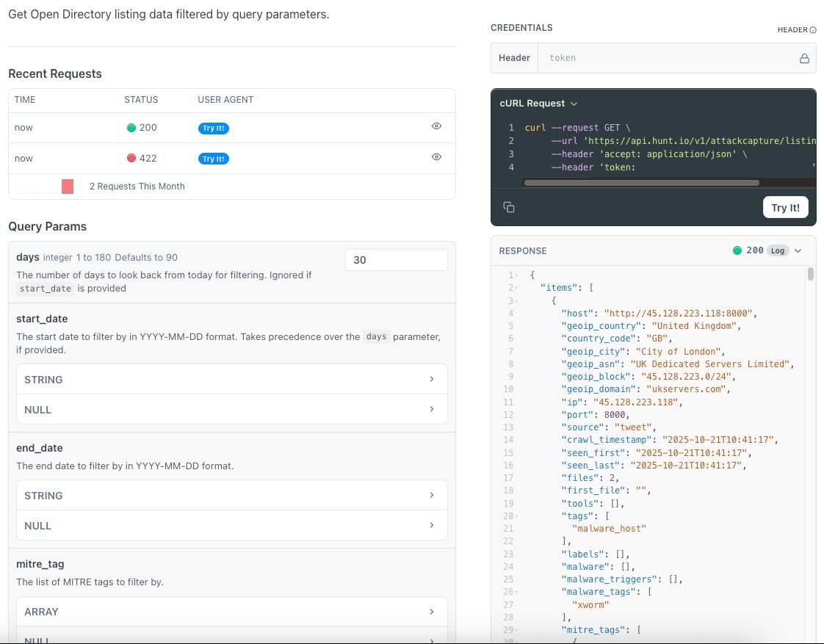Select the host URL value in response
Viewport: 824px width, 644px height.
[x=680, y=313]
